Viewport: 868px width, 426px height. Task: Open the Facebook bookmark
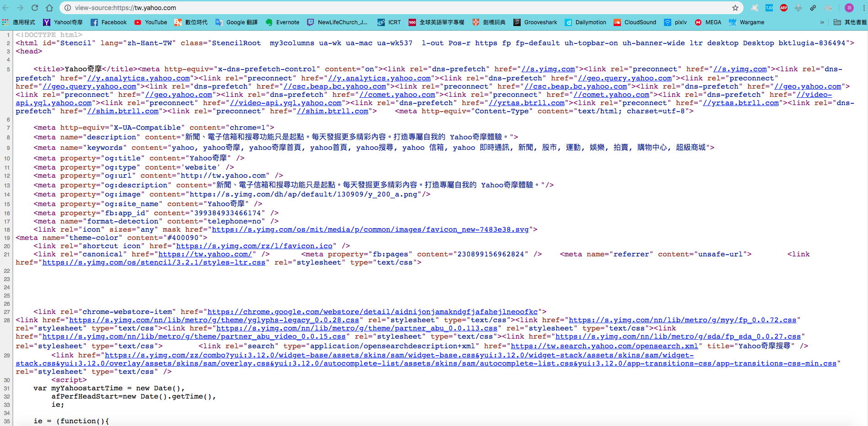coord(108,22)
